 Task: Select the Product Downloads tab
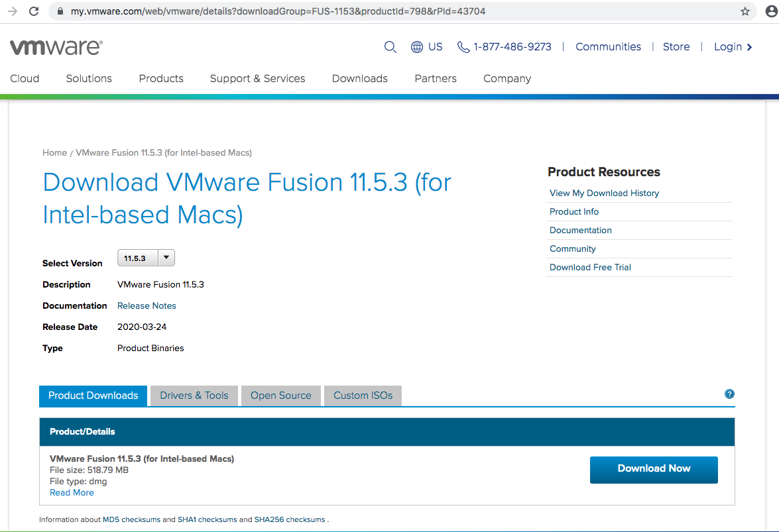click(x=93, y=396)
